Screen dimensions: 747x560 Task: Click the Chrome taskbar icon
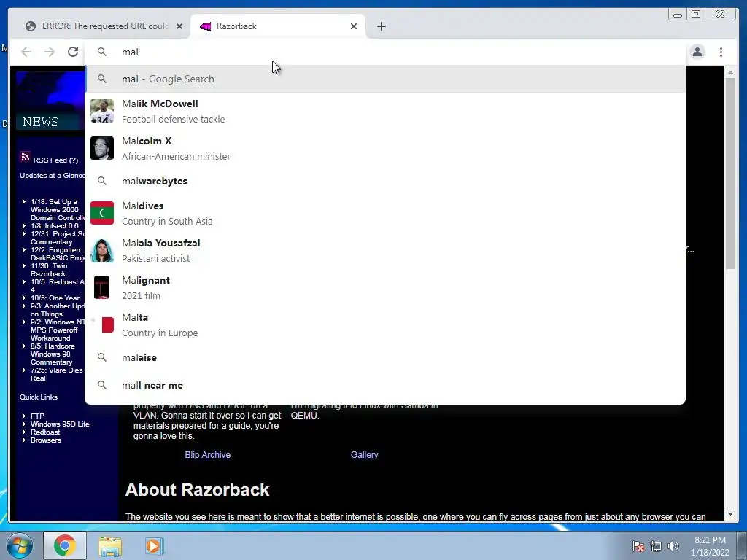(x=65, y=545)
